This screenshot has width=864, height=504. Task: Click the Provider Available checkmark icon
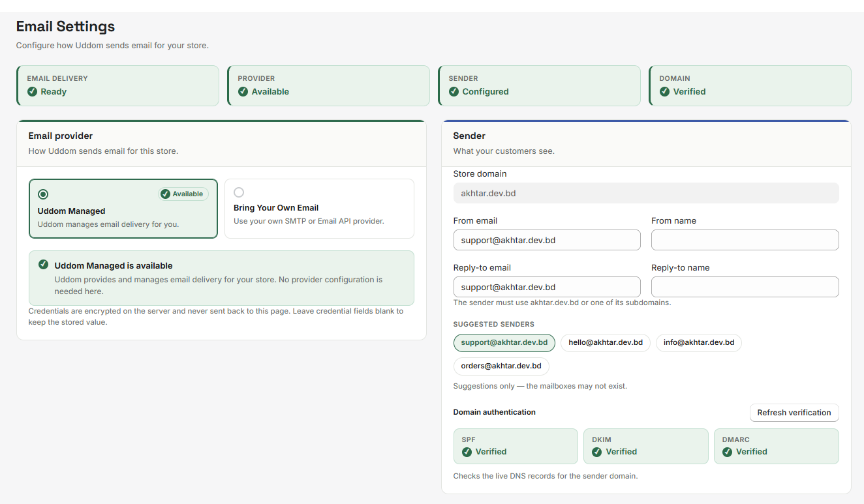pyautogui.click(x=243, y=92)
